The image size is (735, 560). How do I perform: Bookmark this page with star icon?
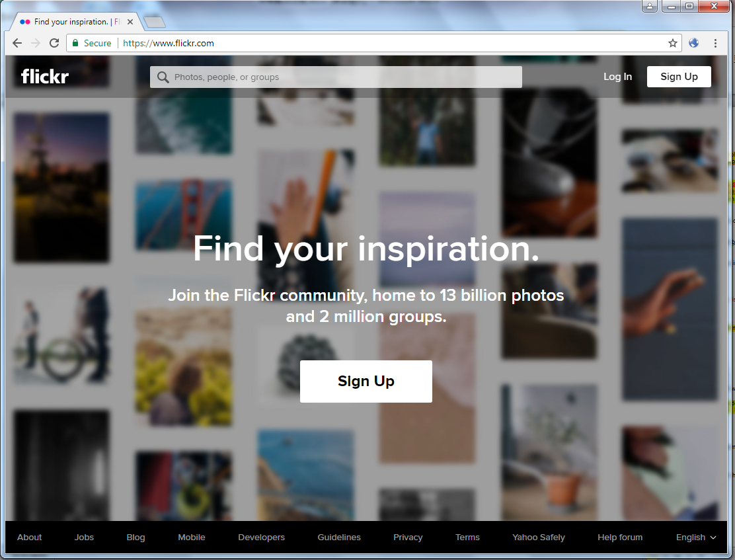click(x=673, y=43)
